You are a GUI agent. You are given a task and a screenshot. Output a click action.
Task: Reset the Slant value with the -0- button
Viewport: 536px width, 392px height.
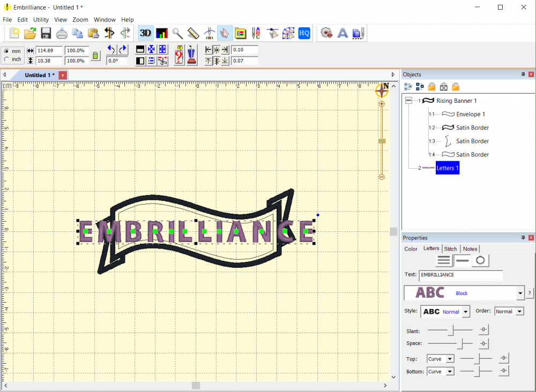(483, 330)
